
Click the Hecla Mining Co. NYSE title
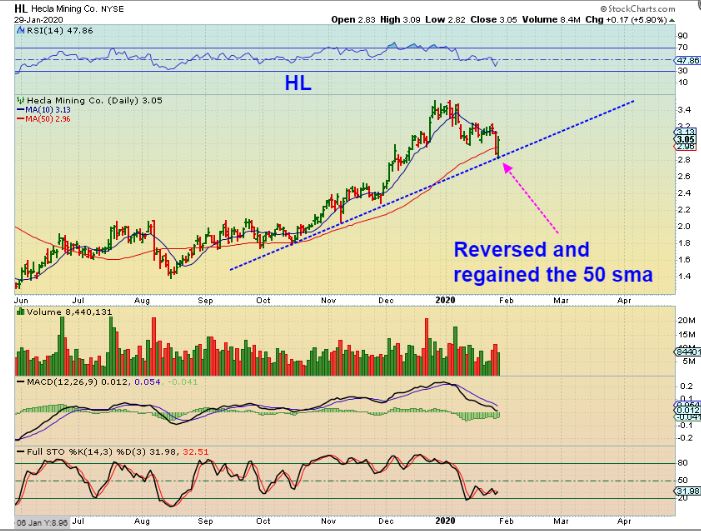pyautogui.click(x=77, y=8)
